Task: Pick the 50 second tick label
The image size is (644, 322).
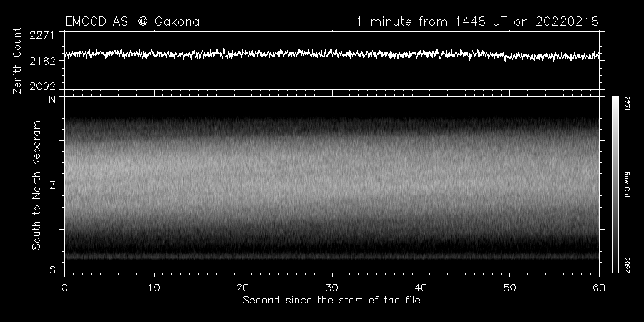Action: (x=511, y=287)
